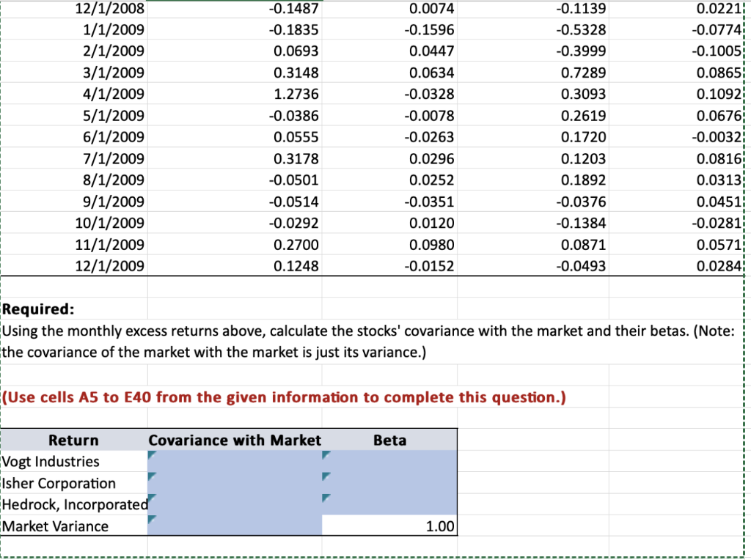
Task: Select the 12/1/2009 date cell
Action: pyautogui.click(x=110, y=266)
